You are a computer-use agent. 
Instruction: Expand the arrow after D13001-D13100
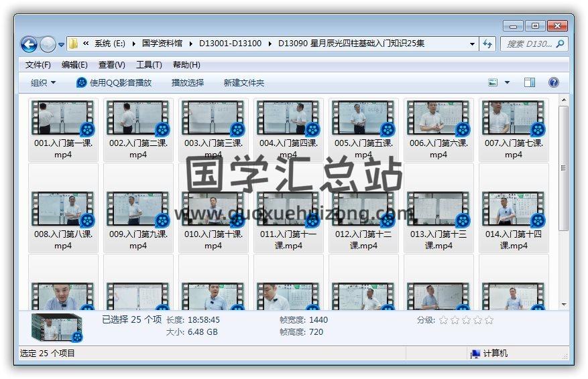point(270,44)
